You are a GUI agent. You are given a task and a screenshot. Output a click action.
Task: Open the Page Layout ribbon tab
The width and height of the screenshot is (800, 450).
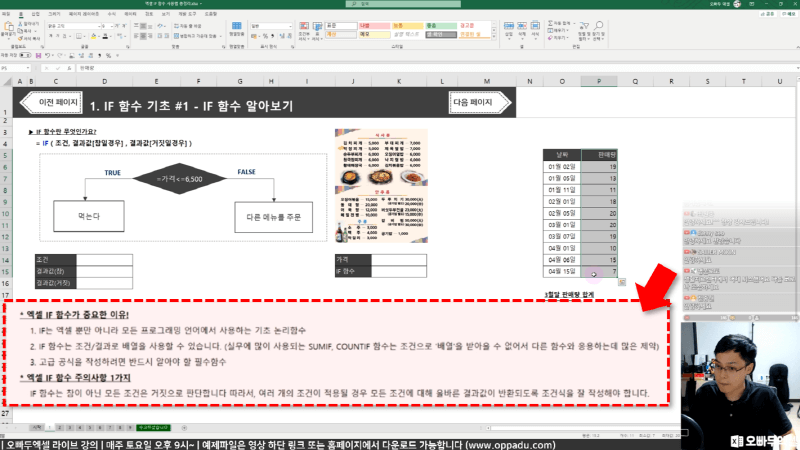84,14
